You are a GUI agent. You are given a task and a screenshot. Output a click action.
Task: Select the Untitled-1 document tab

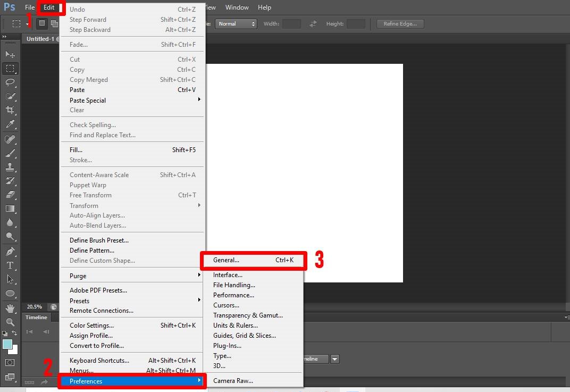coord(41,39)
